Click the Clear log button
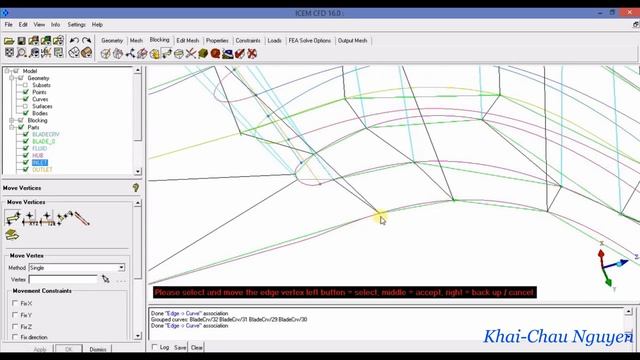This screenshot has height=360, width=640. click(x=196, y=347)
